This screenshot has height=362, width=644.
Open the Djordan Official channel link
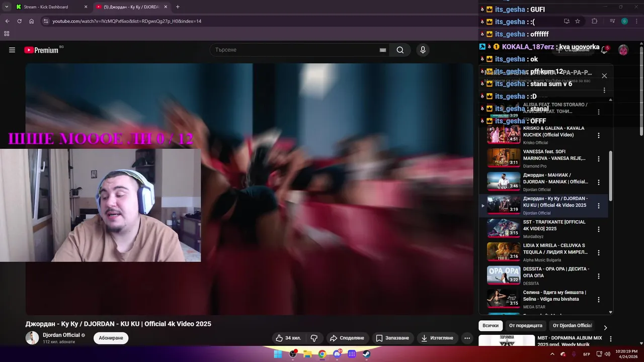point(61,335)
